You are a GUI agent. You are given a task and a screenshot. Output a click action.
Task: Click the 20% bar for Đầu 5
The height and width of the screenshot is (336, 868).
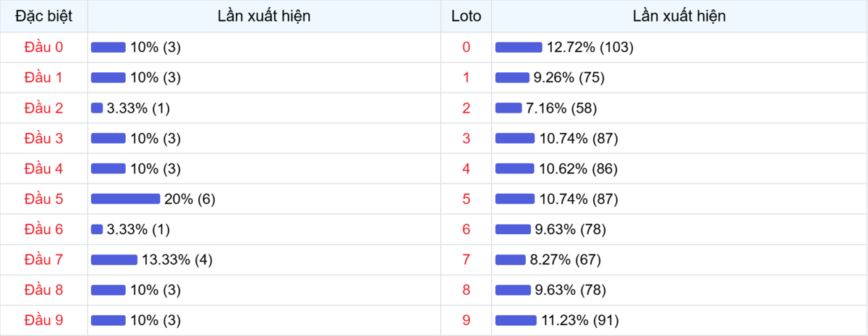click(125, 199)
